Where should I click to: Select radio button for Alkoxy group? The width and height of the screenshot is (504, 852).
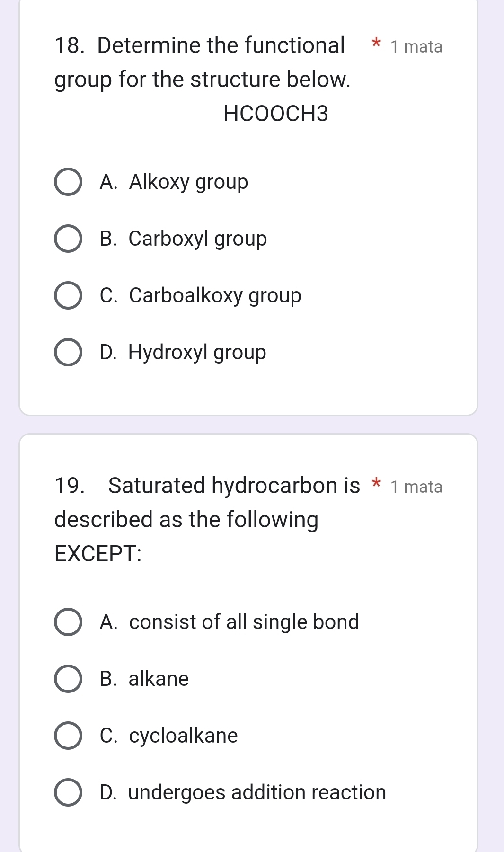pos(68,182)
